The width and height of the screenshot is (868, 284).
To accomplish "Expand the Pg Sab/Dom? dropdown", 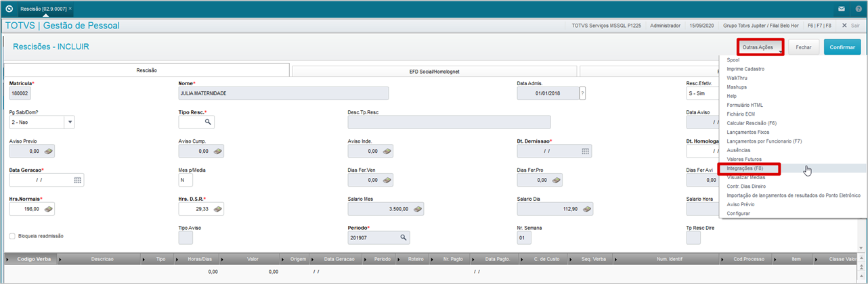I will coord(69,122).
